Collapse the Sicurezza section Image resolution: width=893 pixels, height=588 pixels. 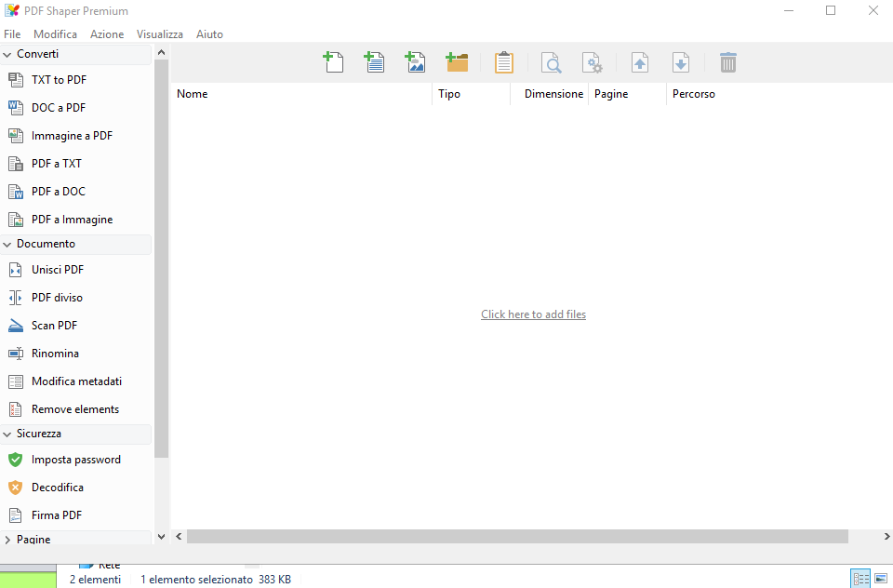pyautogui.click(x=7, y=434)
